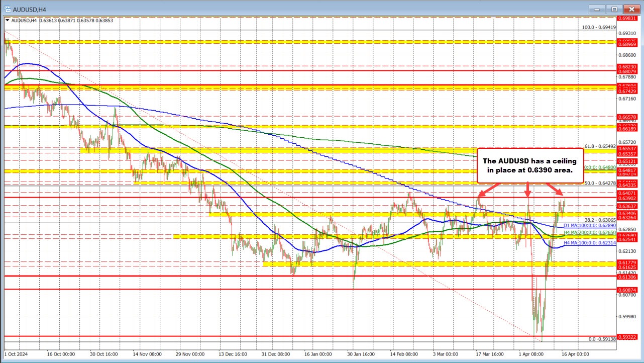Viewport: 644px width, 363px height.
Task: Click the red 0.62541 price tag
Action: (628, 239)
